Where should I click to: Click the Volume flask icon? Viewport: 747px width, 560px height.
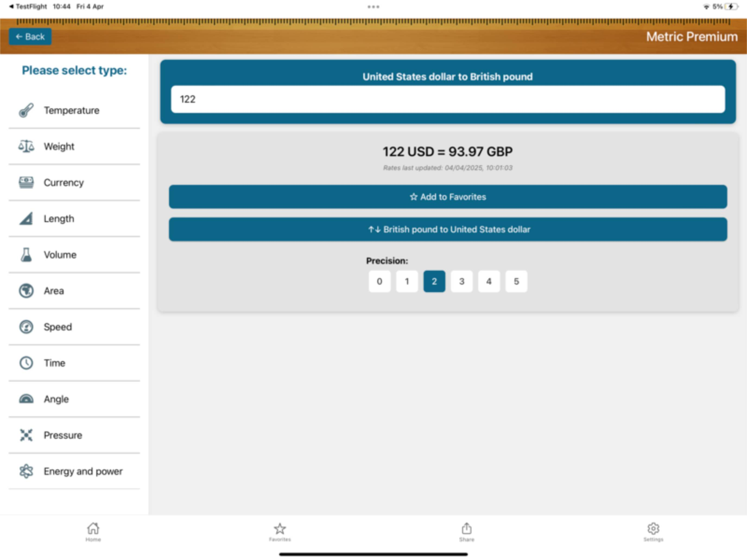pos(26,255)
